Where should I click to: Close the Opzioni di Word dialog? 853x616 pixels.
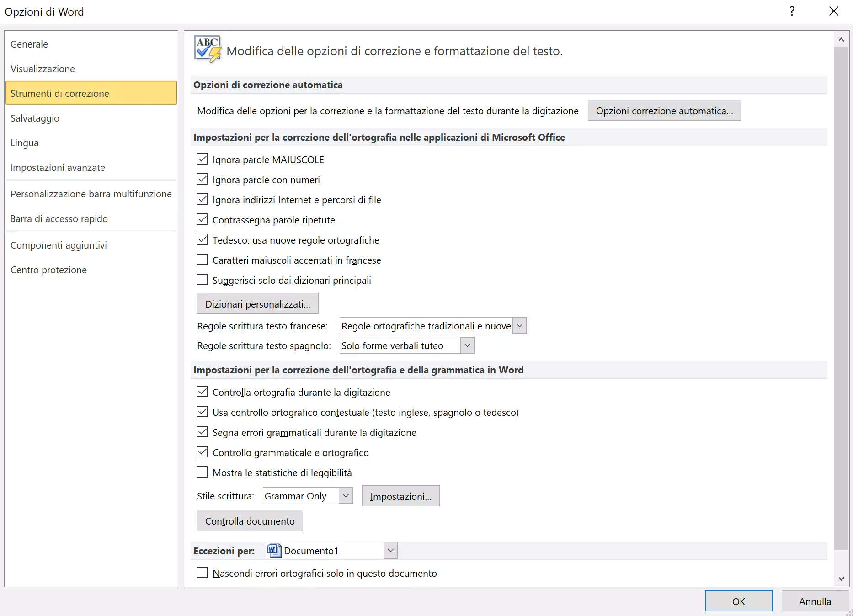click(x=834, y=11)
